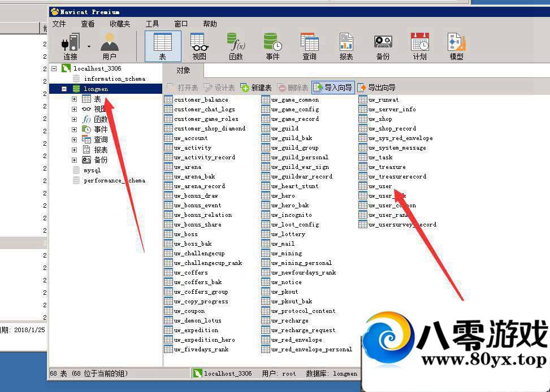
Task: Open the 函数 (Function) toolbar icon
Action: 236,46
